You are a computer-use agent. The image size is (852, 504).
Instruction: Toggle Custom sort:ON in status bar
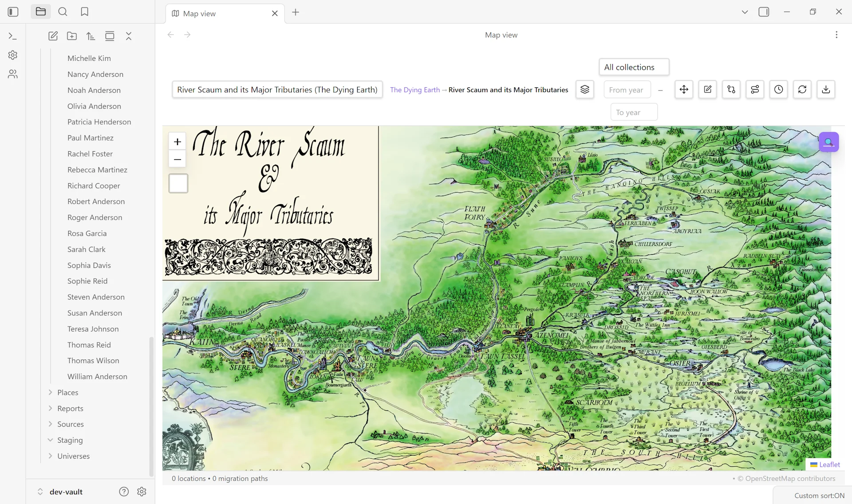(819, 496)
